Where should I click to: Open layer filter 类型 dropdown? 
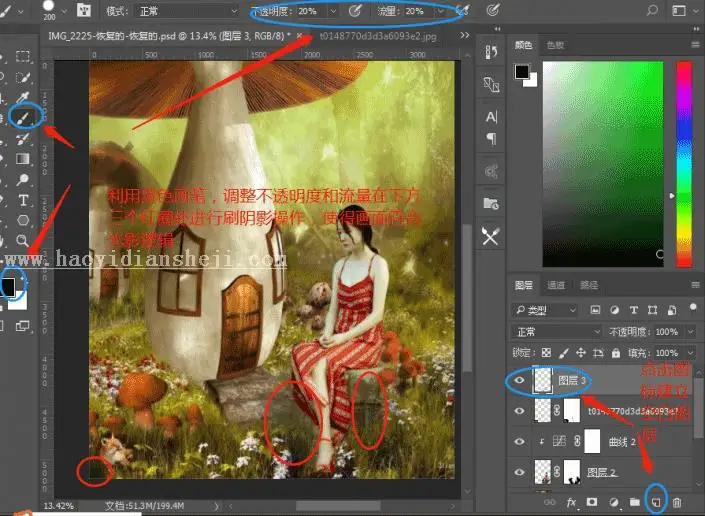pos(545,310)
